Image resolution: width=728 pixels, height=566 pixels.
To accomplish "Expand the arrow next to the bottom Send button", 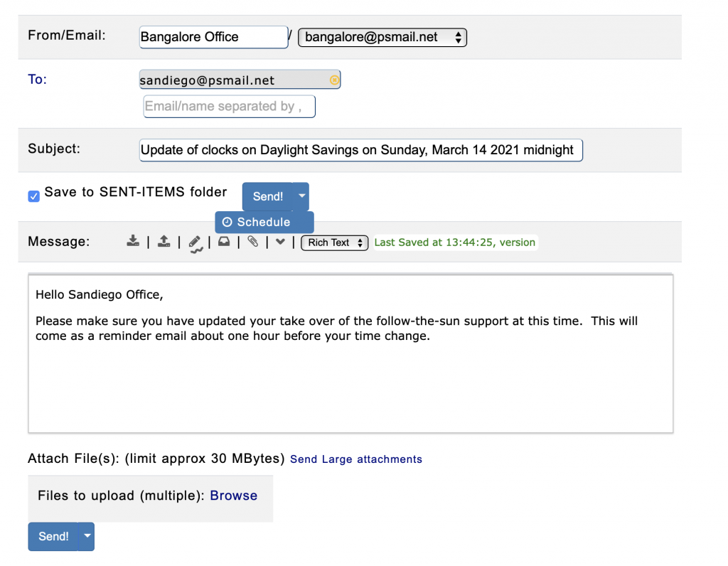I will click(86, 537).
